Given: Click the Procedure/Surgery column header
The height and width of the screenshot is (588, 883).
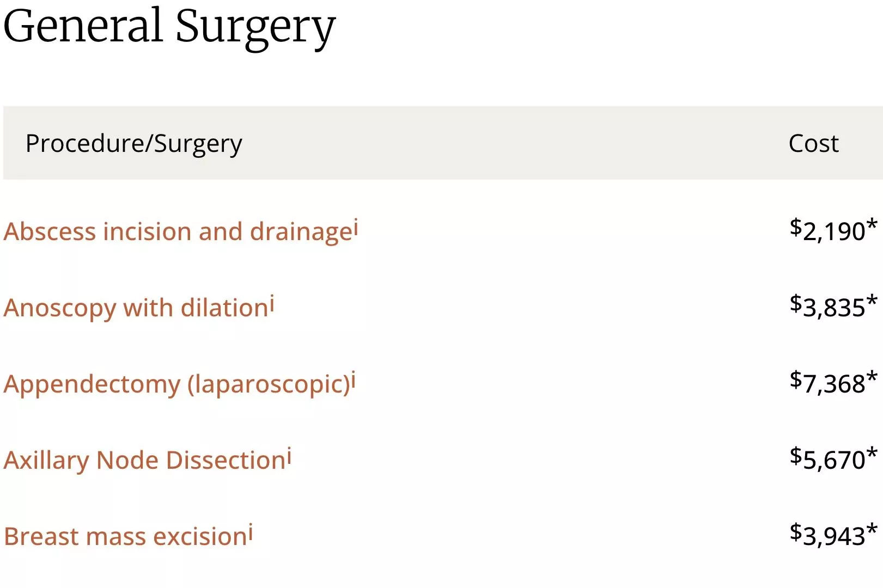Looking at the screenshot, I should click(x=134, y=144).
